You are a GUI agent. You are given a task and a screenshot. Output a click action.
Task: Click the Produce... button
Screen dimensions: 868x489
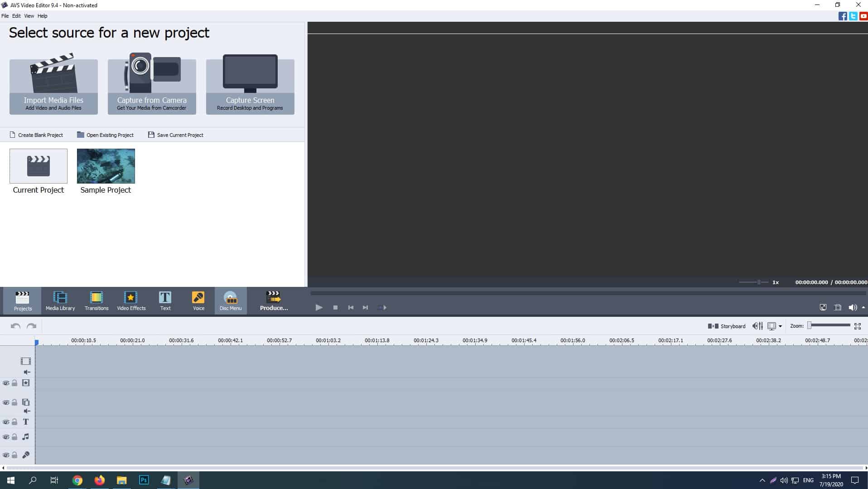(274, 300)
